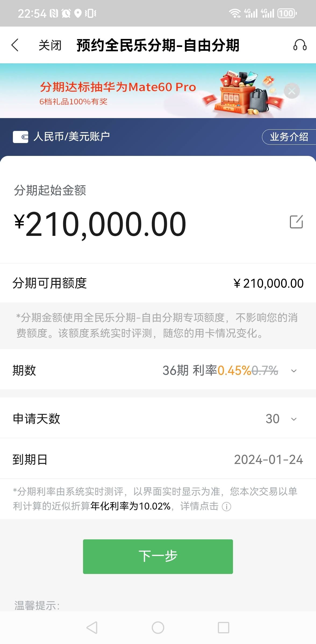316x644 pixels.
Task: Tap the 人民币/美元账户 account label
Action: tap(71, 137)
